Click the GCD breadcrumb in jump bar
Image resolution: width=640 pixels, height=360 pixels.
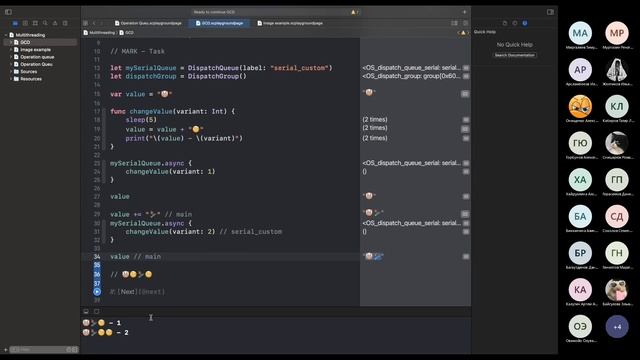click(x=127, y=33)
